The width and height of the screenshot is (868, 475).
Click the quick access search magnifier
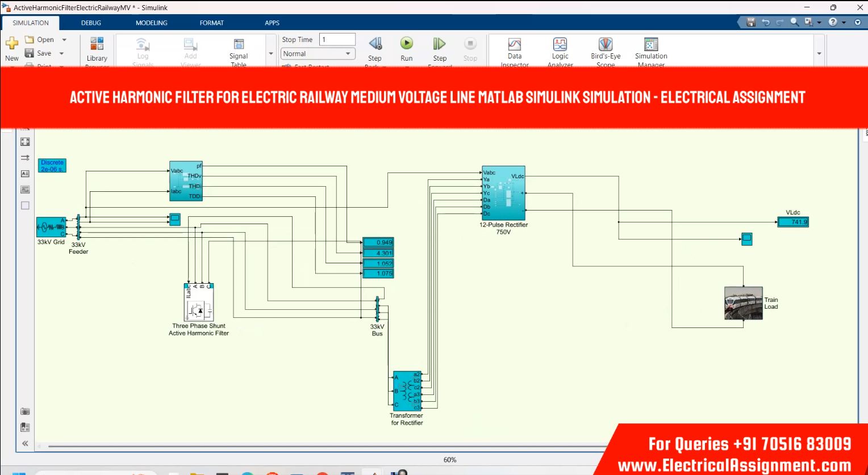(794, 22)
